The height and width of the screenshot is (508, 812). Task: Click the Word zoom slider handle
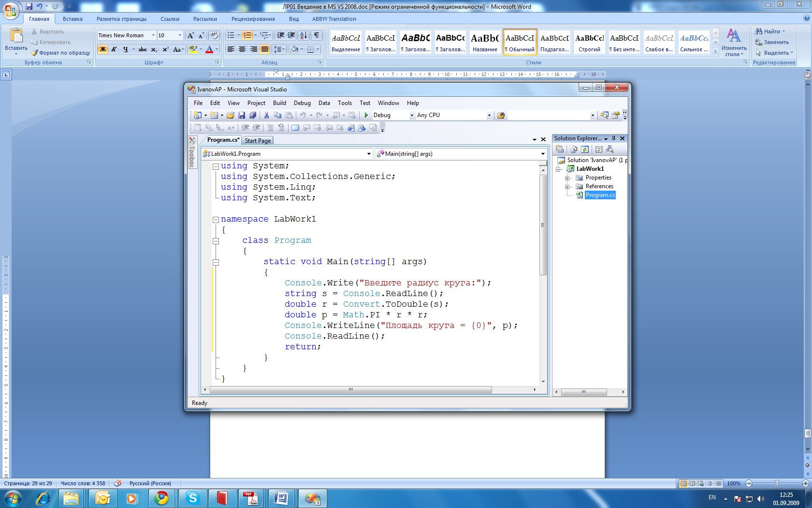777,483
